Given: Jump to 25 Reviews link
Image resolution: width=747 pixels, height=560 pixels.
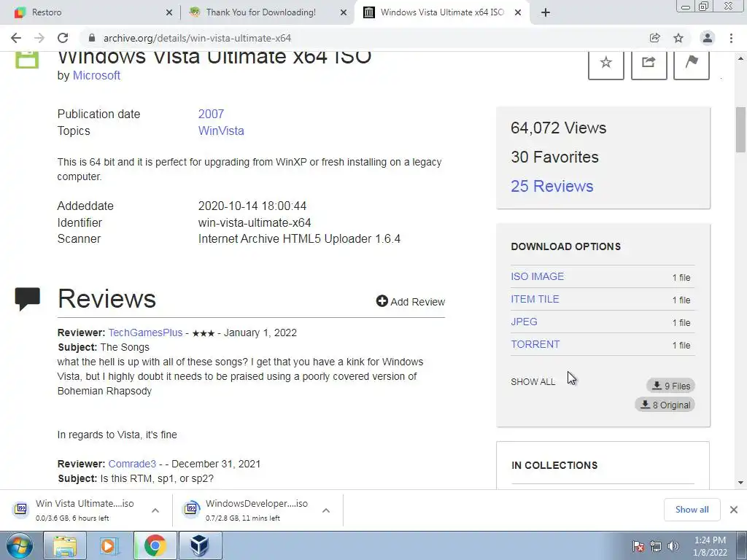Looking at the screenshot, I should pyautogui.click(x=551, y=186).
